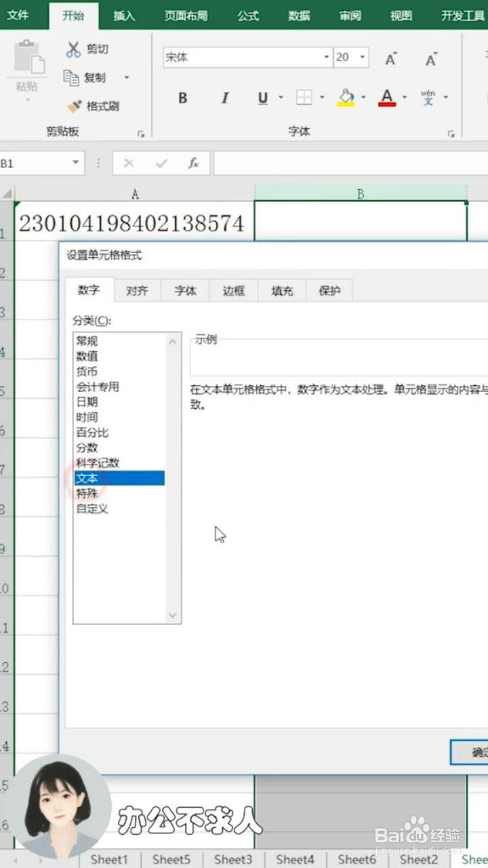Activate the Format Painter (格式刷) brush
This screenshot has height=868, width=488.
pyautogui.click(x=74, y=106)
